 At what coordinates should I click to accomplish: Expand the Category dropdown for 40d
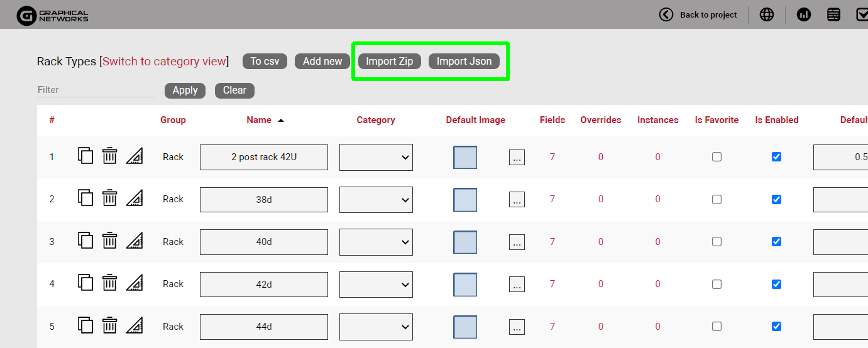click(376, 242)
